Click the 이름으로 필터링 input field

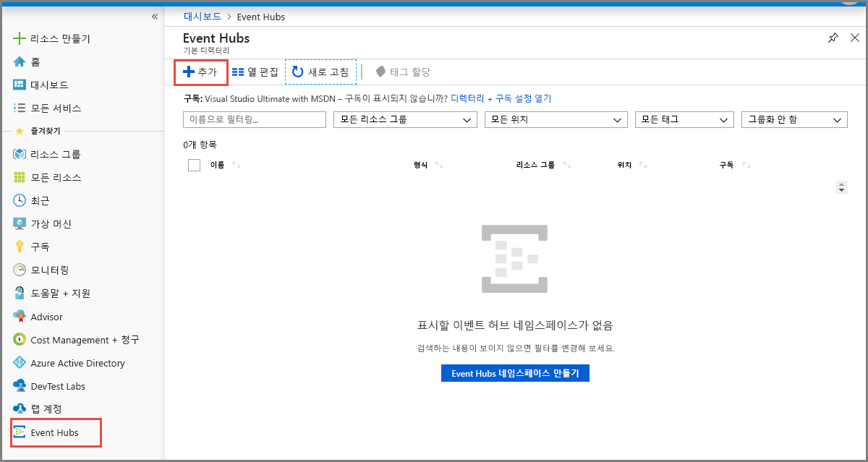(255, 120)
